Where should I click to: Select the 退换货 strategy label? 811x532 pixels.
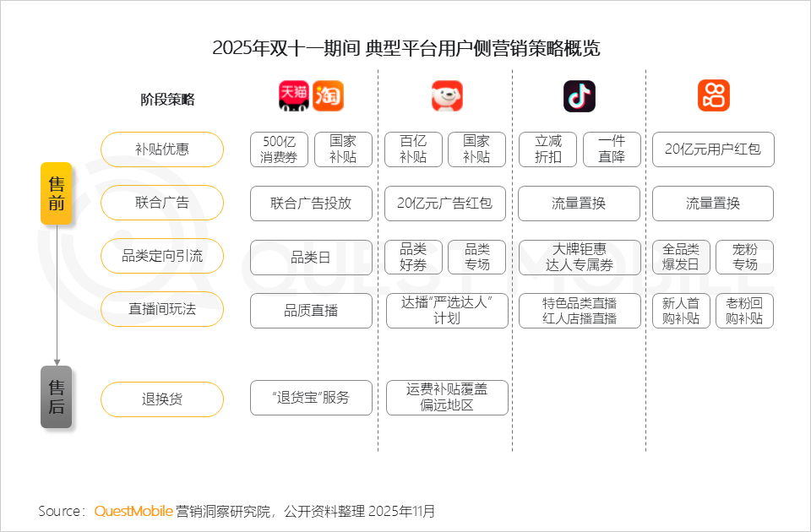[x=161, y=398]
